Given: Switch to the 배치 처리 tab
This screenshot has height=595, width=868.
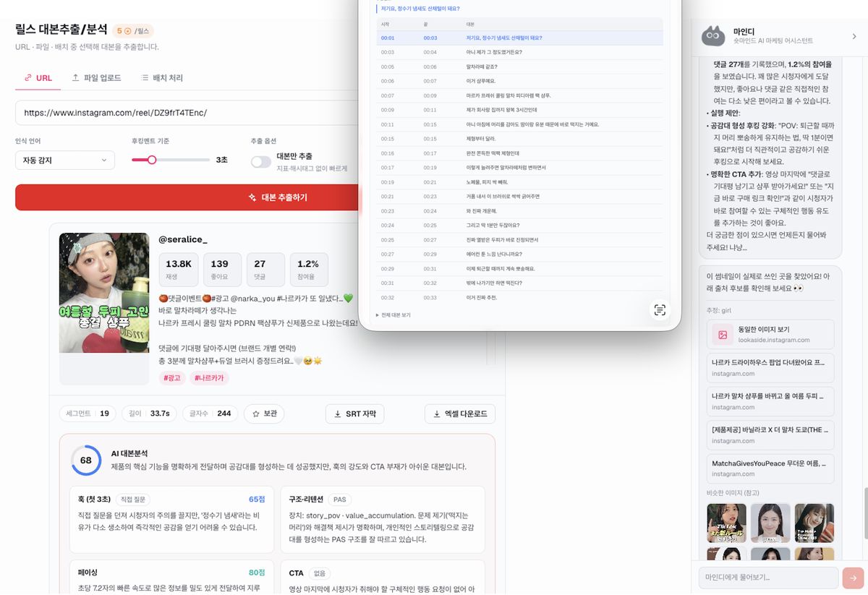Looking at the screenshot, I should [162, 78].
